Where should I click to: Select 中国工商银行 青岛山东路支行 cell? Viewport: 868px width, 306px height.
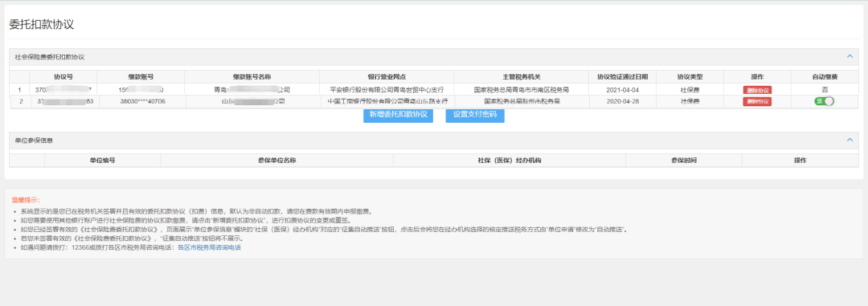tap(387, 102)
